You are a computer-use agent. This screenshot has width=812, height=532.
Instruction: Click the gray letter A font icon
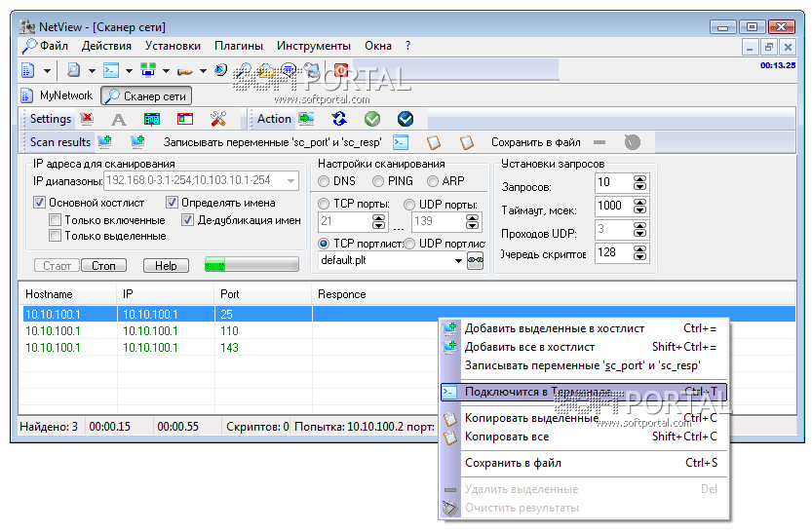click(x=119, y=120)
